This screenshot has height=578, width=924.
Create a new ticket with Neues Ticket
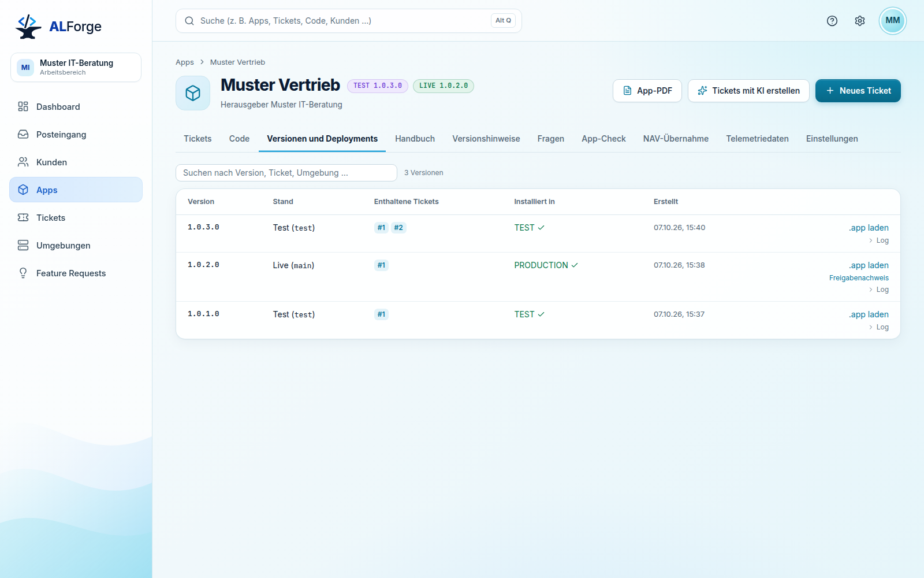click(x=858, y=91)
